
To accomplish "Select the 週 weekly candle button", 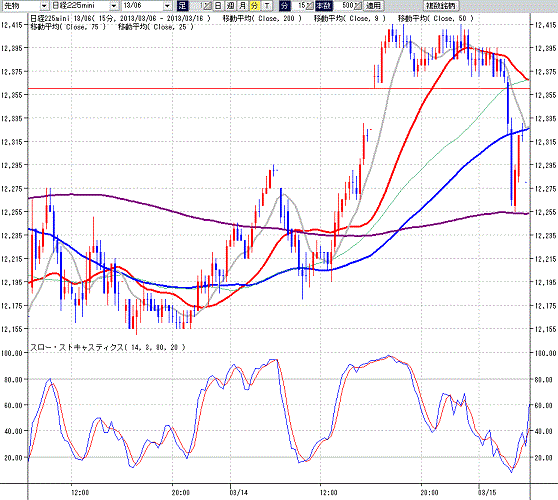I will (230, 6).
